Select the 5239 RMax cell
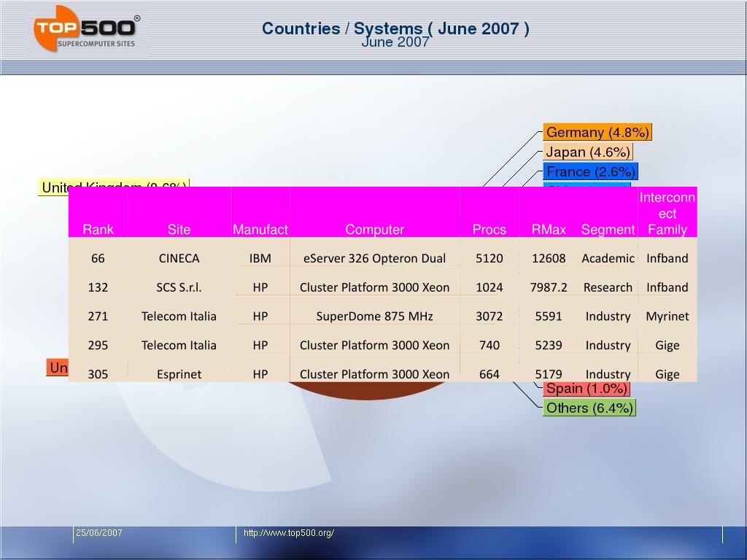747x560 pixels. 549,345
